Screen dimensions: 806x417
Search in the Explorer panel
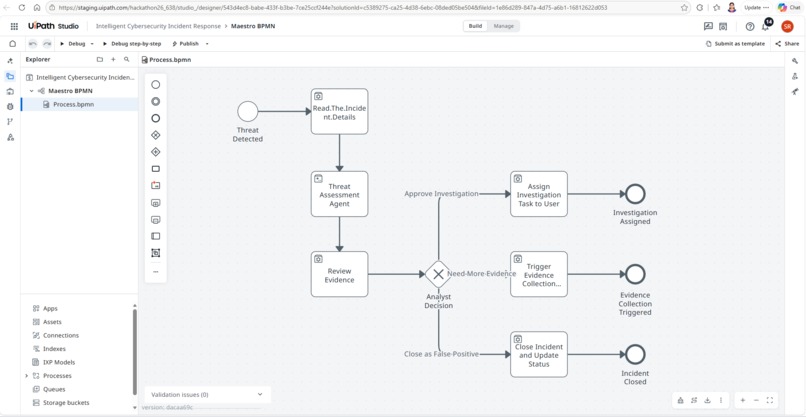(x=126, y=60)
